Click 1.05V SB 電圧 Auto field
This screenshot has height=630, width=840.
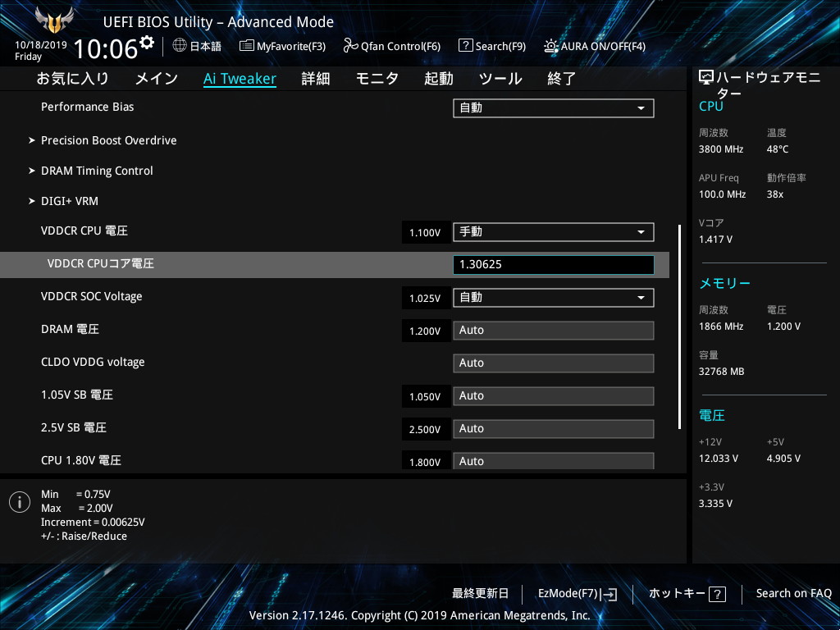point(554,396)
